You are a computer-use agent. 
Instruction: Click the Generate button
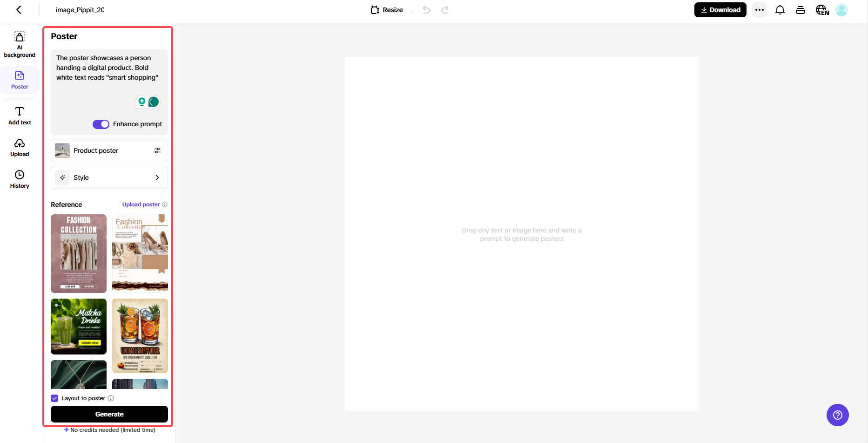coord(109,414)
